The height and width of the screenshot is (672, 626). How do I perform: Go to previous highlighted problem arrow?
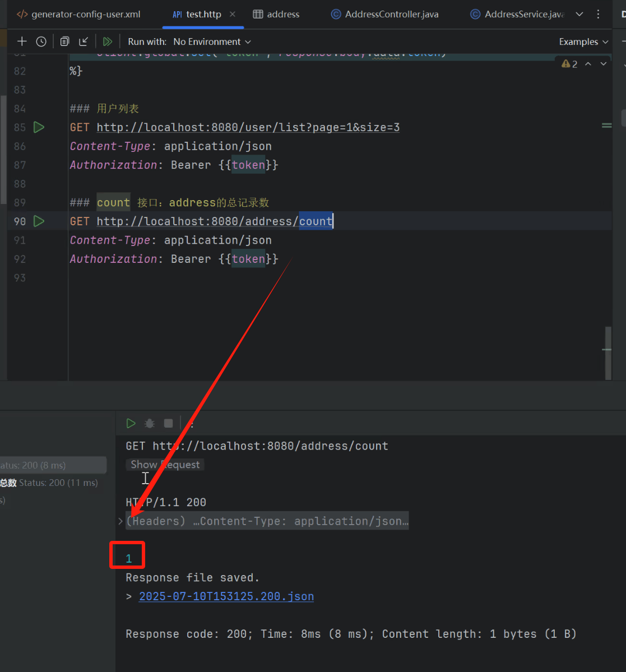click(588, 64)
